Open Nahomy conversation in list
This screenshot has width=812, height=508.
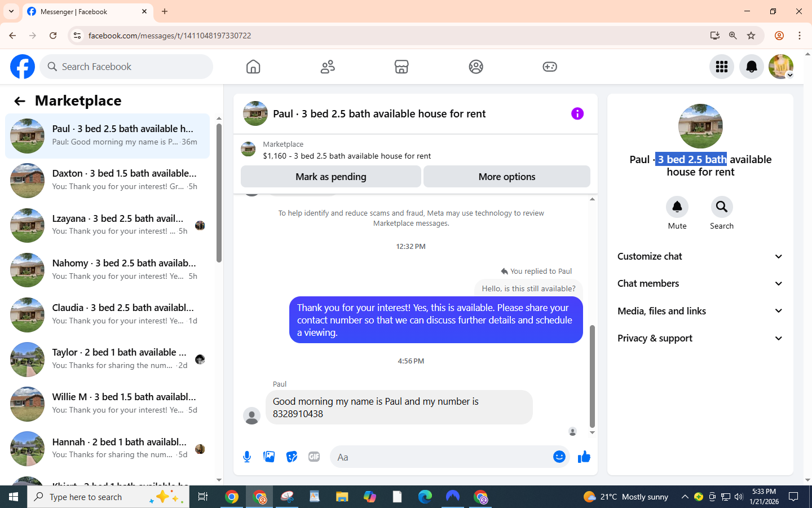pyautogui.click(x=107, y=270)
